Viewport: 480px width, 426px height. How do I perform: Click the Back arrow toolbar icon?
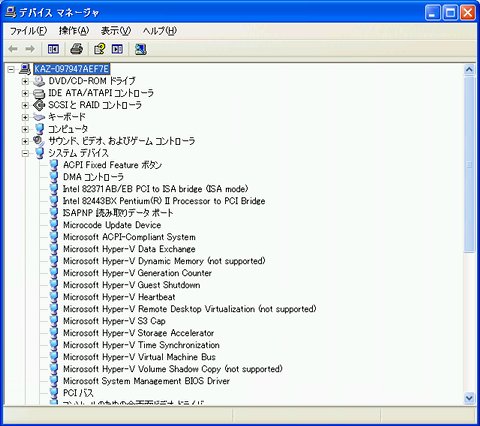click(x=13, y=49)
